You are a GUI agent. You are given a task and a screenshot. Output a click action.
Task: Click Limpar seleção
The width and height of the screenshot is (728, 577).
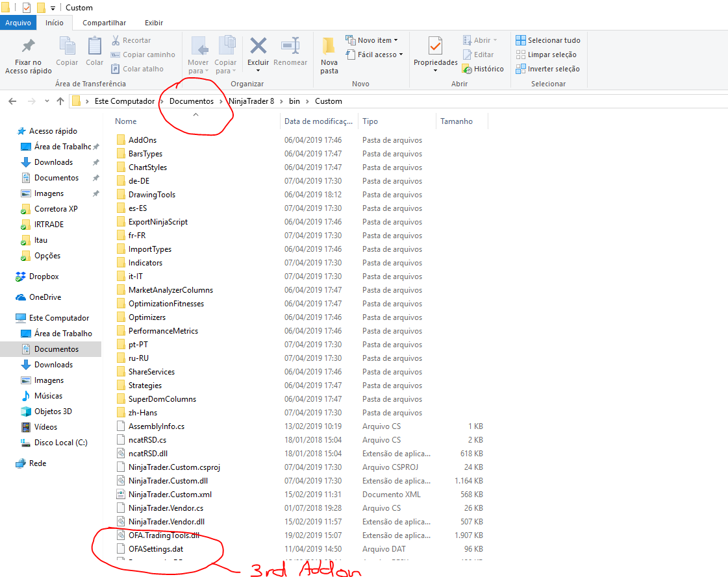tap(546, 55)
